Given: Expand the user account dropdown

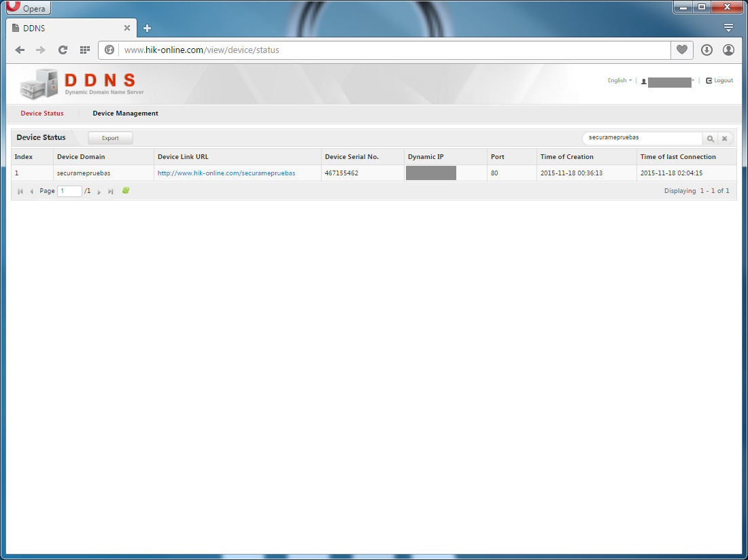Looking at the screenshot, I should point(668,82).
